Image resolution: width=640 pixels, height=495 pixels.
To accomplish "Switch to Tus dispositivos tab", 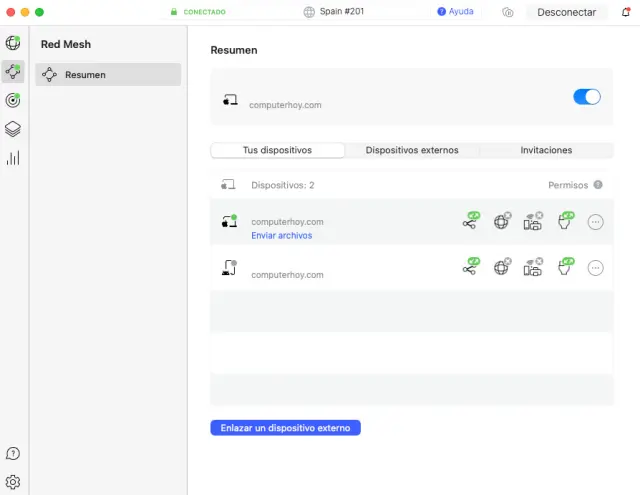I will point(278,150).
